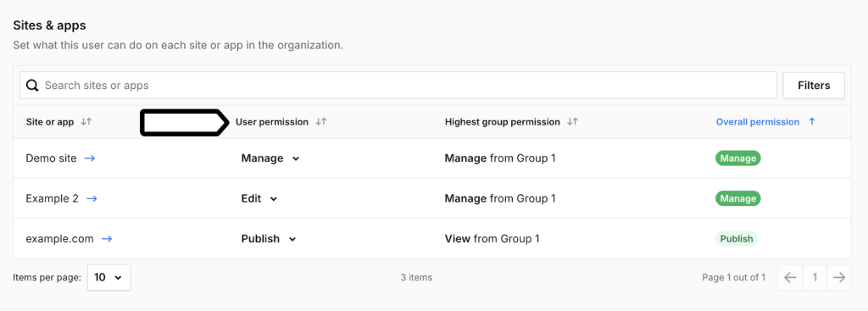Click the User permission column header

click(x=272, y=122)
